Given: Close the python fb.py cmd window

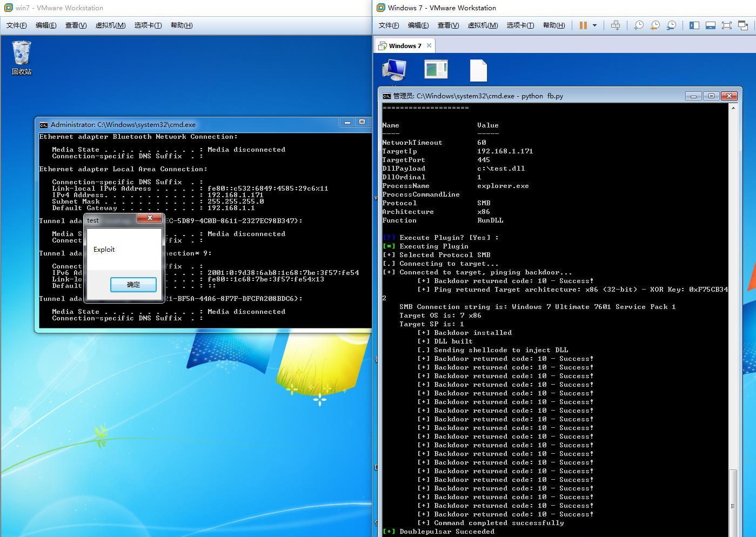Looking at the screenshot, I should point(729,96).
